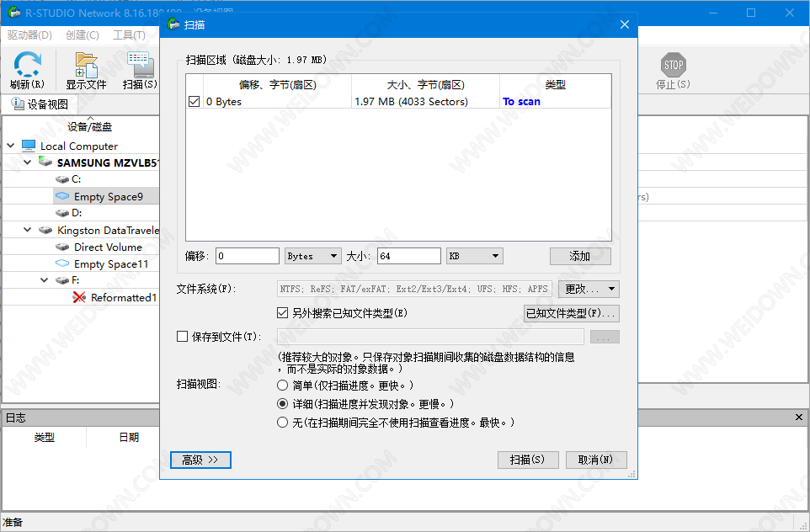Image resolution: width=810 pixels, height=532 pixels.
Task: Click the size (大小) input field
Action: [x=408, y=256]
